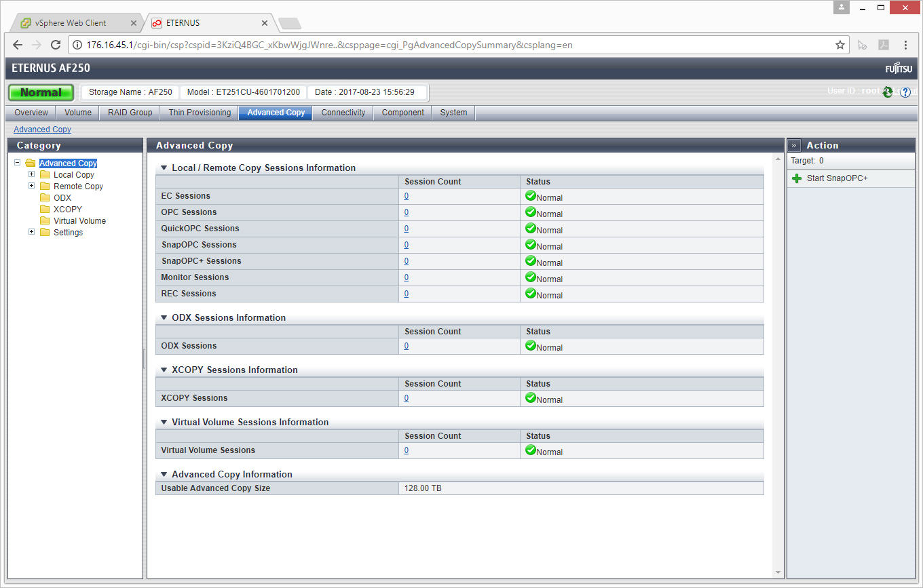
Task: Click the green refresh icon near User ID
Action: (888, 92)
